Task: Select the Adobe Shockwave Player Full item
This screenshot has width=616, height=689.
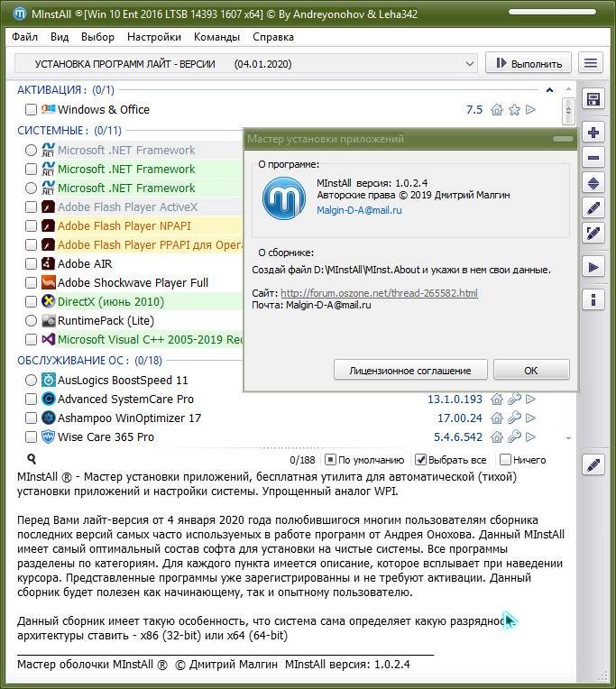Action: [x=133, y=282]
